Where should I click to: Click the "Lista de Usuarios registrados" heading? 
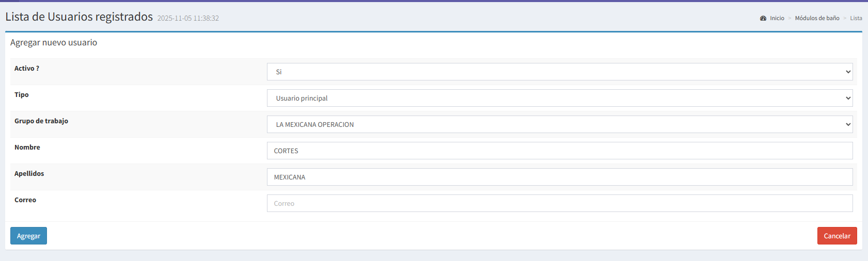point(79,17)
